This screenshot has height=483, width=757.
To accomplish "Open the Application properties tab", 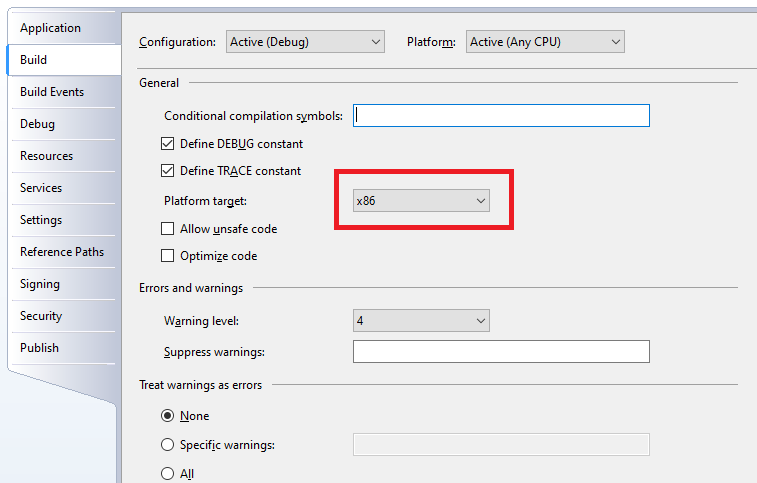I will point(51,28).
